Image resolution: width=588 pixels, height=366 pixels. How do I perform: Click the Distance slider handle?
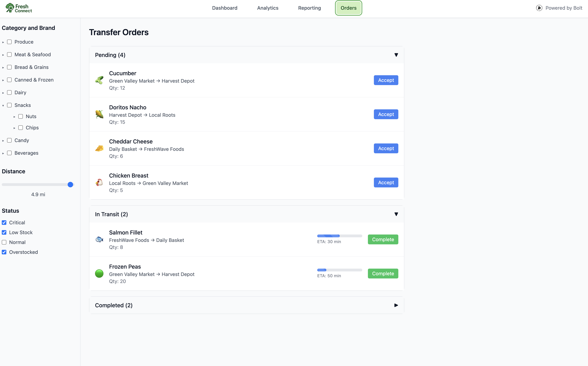70,185
